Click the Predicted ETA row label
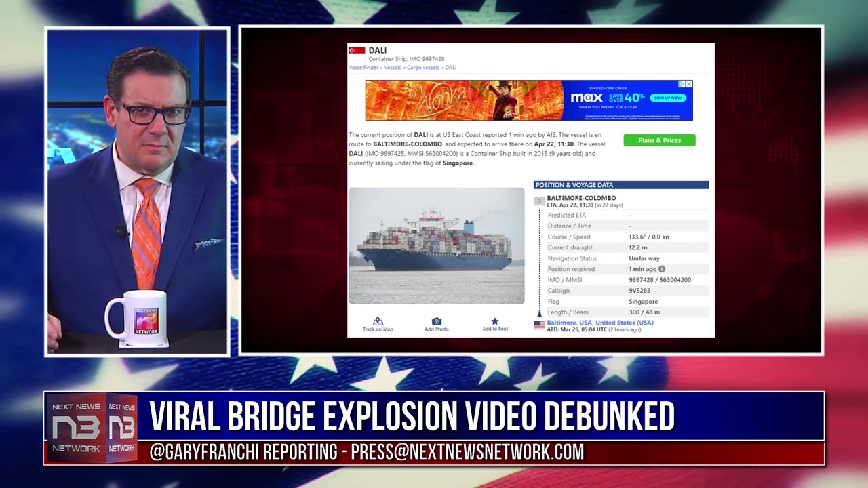Viewport: 868px width, 488px height. [566, 215]
